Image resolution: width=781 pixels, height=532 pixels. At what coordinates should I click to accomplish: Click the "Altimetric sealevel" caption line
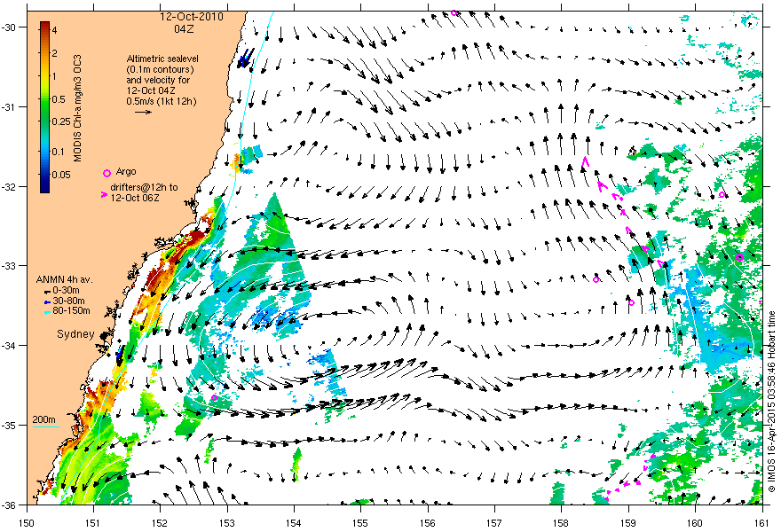click(162, 59)
